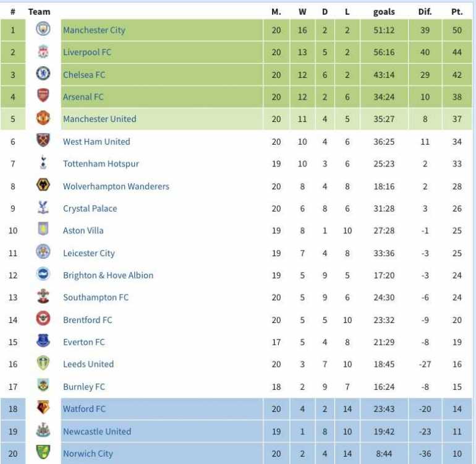
Task: Click the Watford FC club crest
Action: click(x=43, y=408)
